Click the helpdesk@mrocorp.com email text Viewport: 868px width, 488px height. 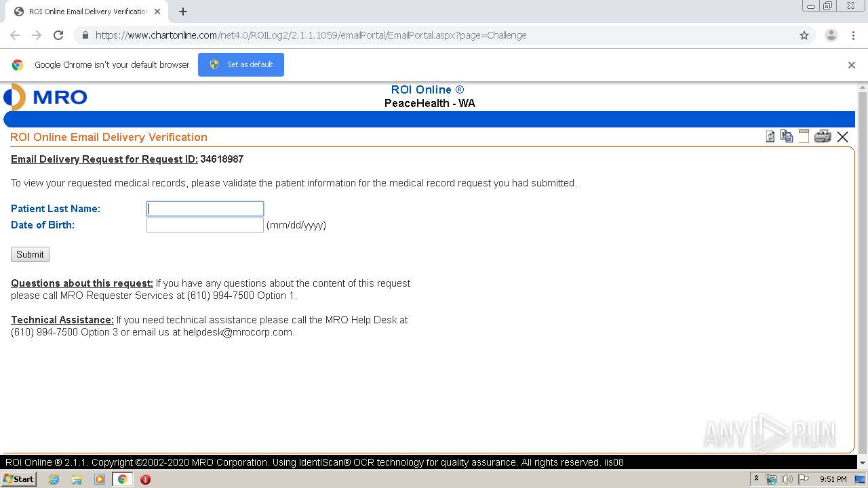(237, 332)
